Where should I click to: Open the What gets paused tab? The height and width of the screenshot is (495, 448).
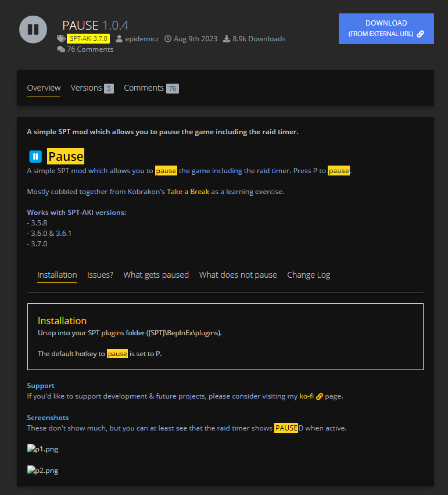[x=156, y=275]
